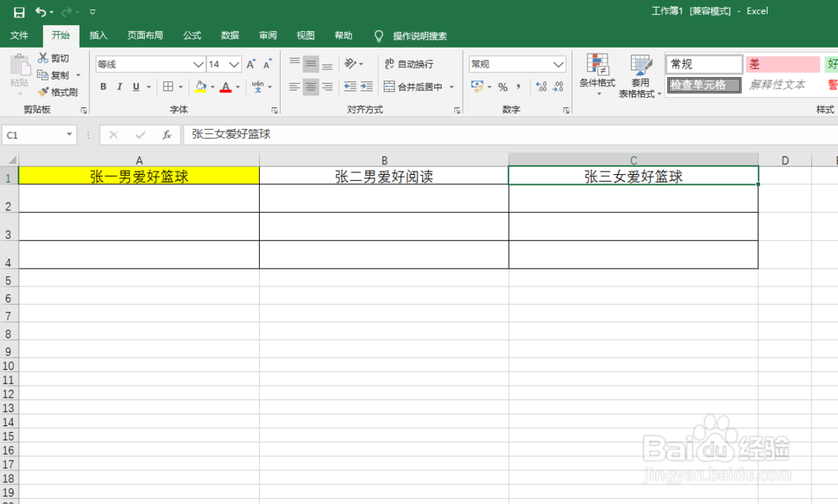Apply the 检查单元格 Check Cell style
The image size is (838, 504).
[704, 85]
